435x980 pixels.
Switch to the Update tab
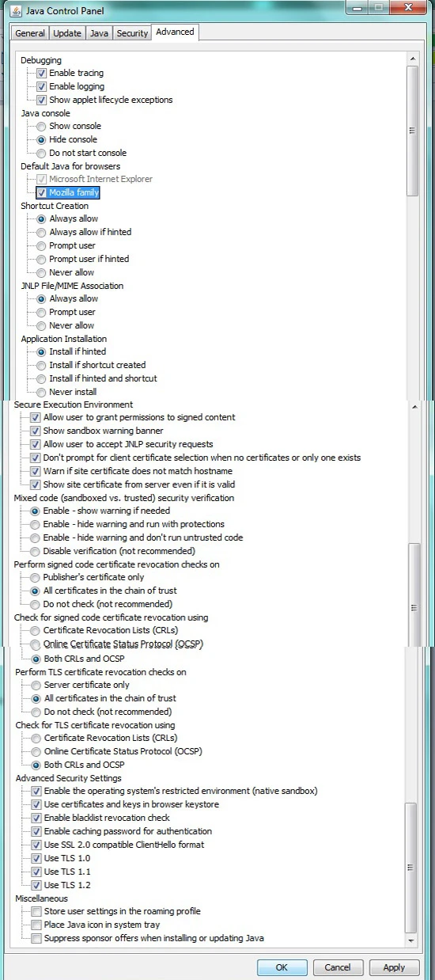coord(67,33)
